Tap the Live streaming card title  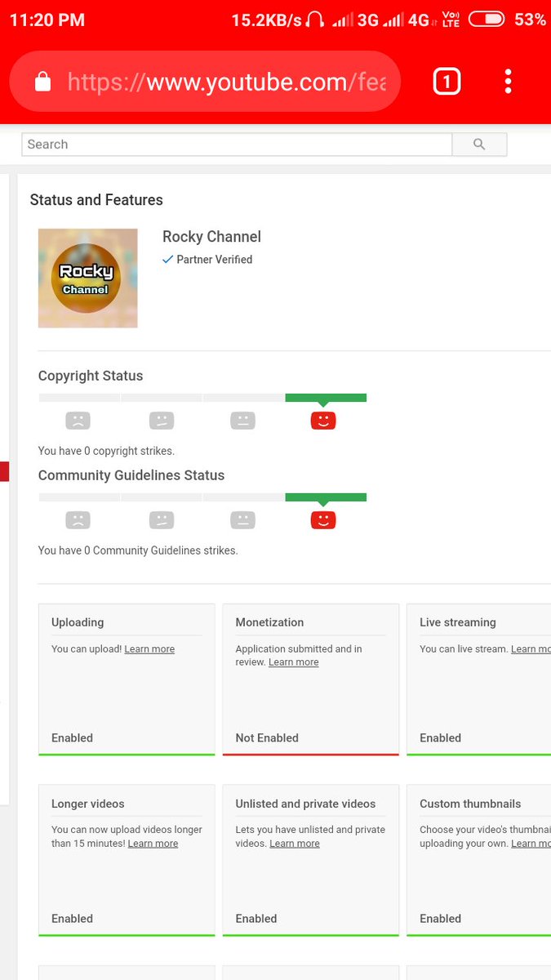[x=458, y=622]
